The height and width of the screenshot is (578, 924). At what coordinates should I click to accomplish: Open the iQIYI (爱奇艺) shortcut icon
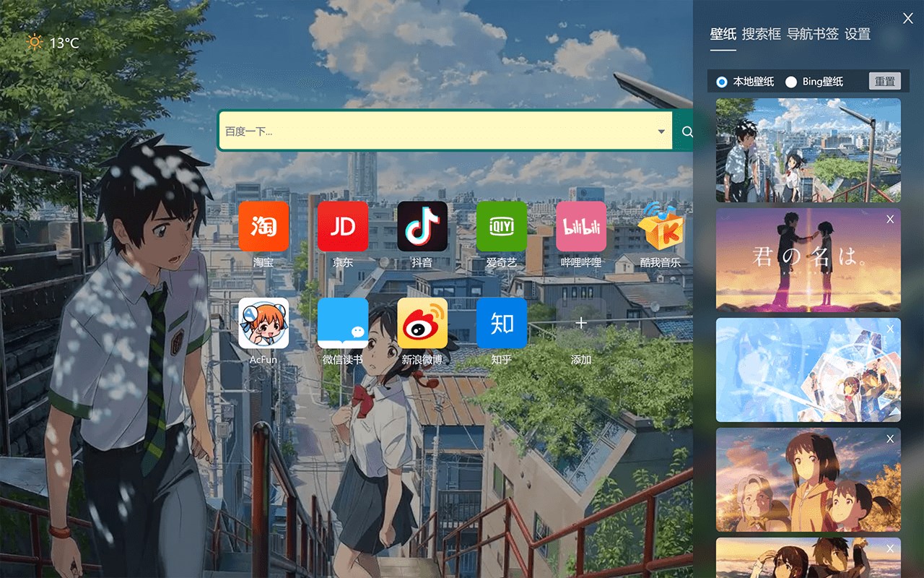click(x=502, y=226)
